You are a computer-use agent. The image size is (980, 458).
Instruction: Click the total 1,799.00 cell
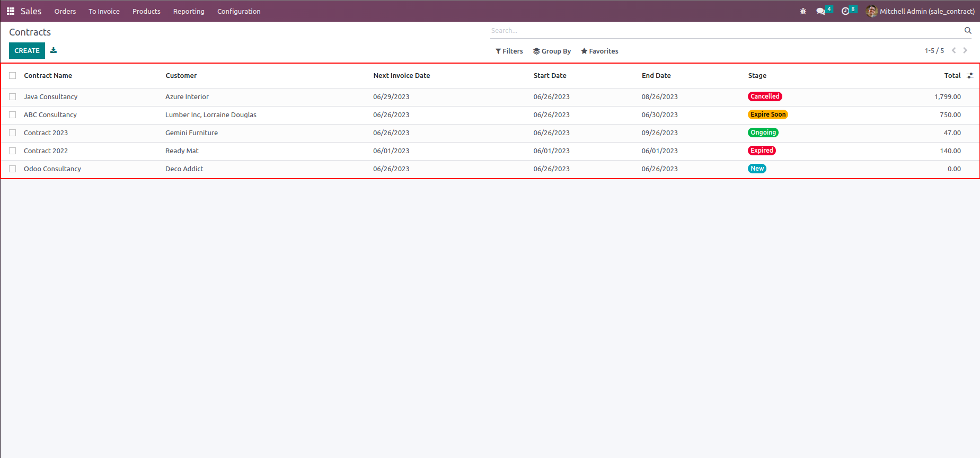coord(948,97)
